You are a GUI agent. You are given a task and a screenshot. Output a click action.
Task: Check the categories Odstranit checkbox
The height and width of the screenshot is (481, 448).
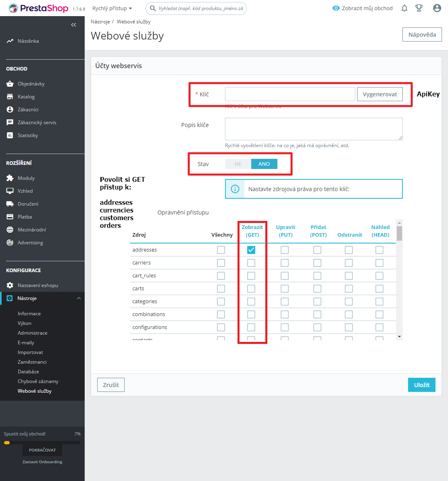pyautogui.click(x=348, y=301)
